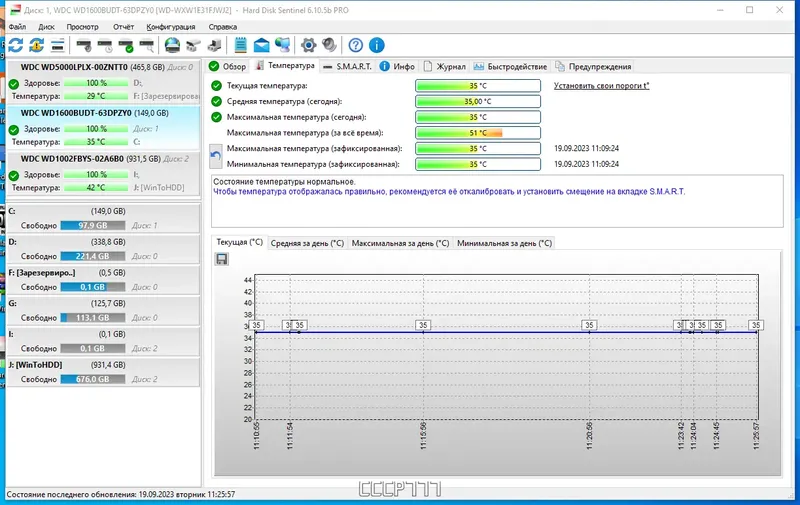Click the blue undo arrow beside the recorded temperatures
This screenshot has width=800, height=505.
point(216,157)
